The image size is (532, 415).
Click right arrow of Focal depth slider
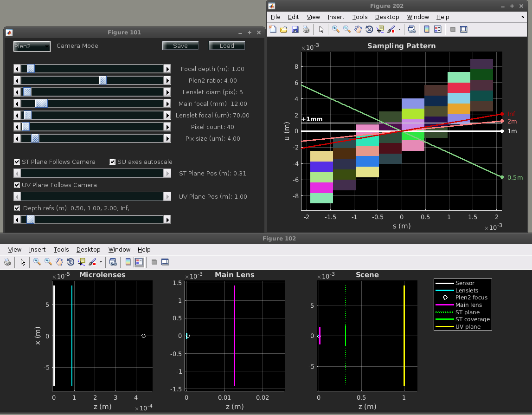[167, 69]
